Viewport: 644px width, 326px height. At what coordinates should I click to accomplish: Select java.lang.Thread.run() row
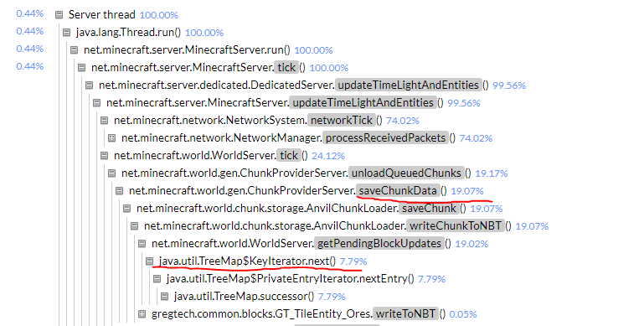[128, 33]
